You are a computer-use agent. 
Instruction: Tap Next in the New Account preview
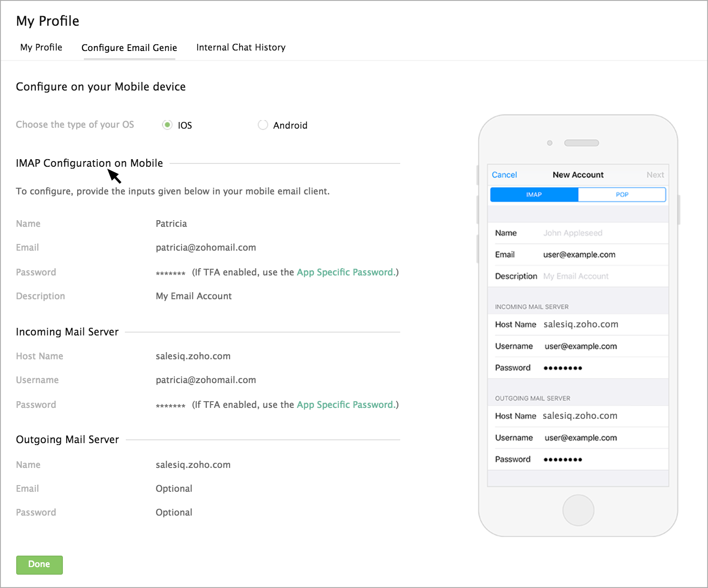pos(655,175)
